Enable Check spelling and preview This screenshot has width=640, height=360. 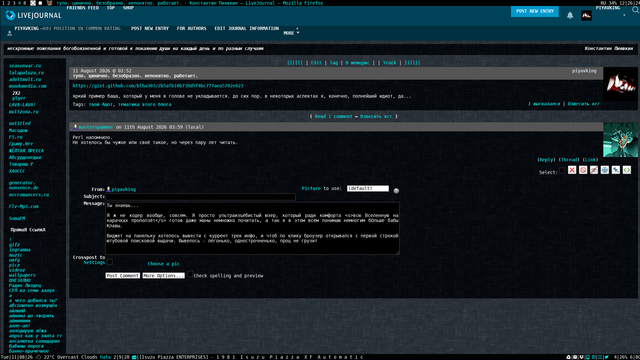pos(190,274)
